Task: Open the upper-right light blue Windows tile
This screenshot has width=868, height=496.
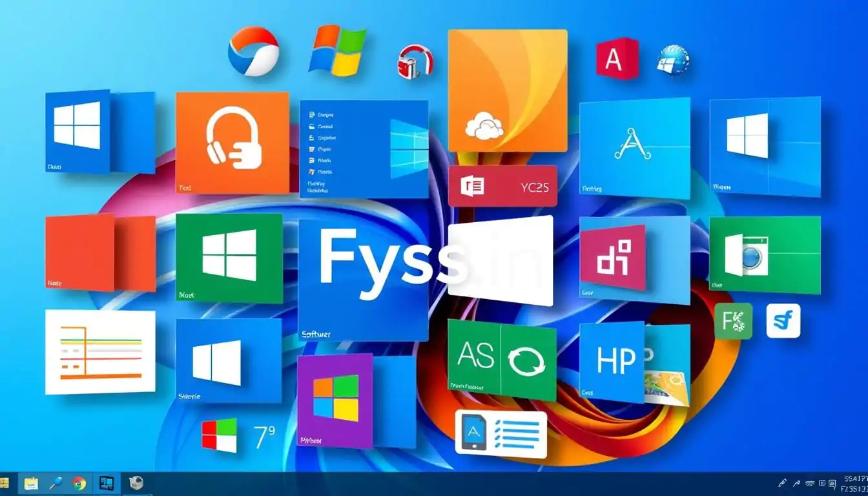Action: (x=765, y=147)
